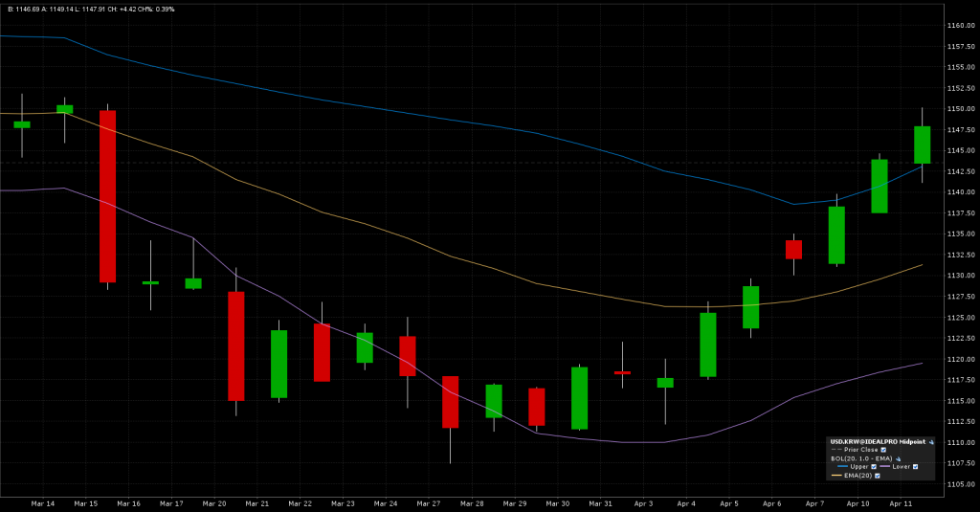Click the red candle on Mar 20
Image resolution: width=980 pixels, height=512 pixels.
[x=236, y=345]
